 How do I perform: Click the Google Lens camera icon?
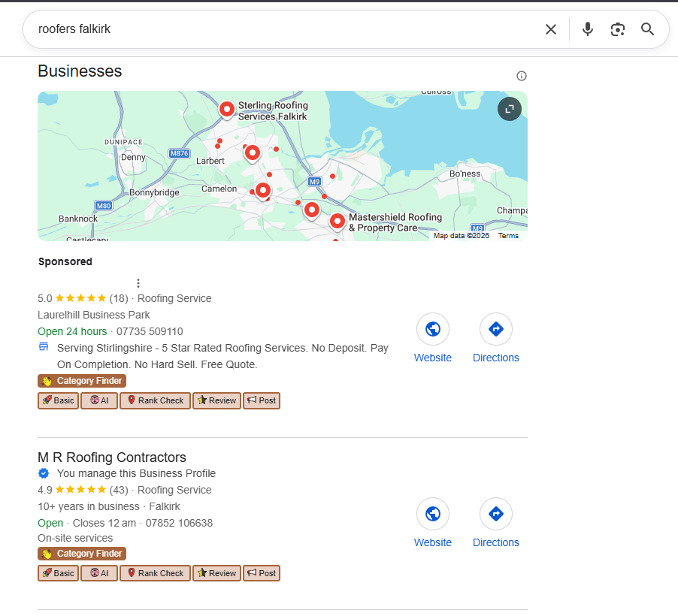tap(617, 29)
